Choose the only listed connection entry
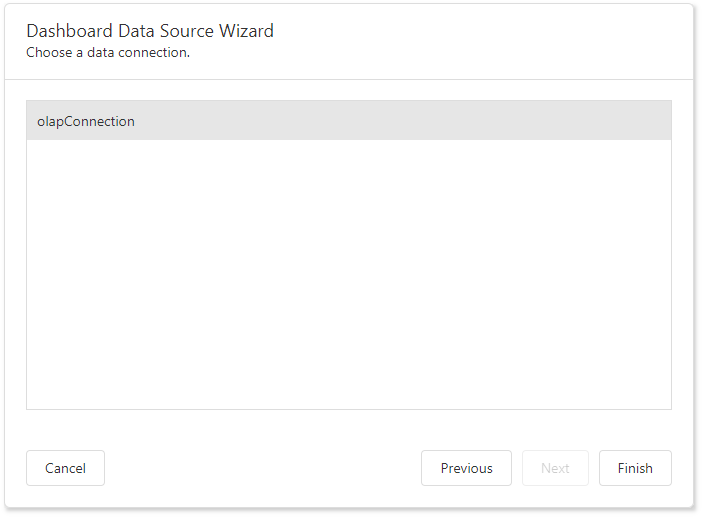The height and width of the screenshot is (517, 702). [348, 121]
